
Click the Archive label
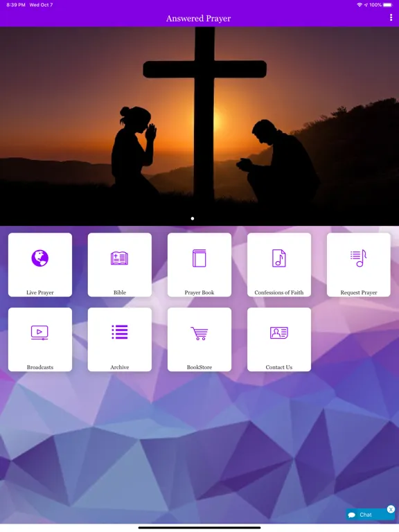119,367
